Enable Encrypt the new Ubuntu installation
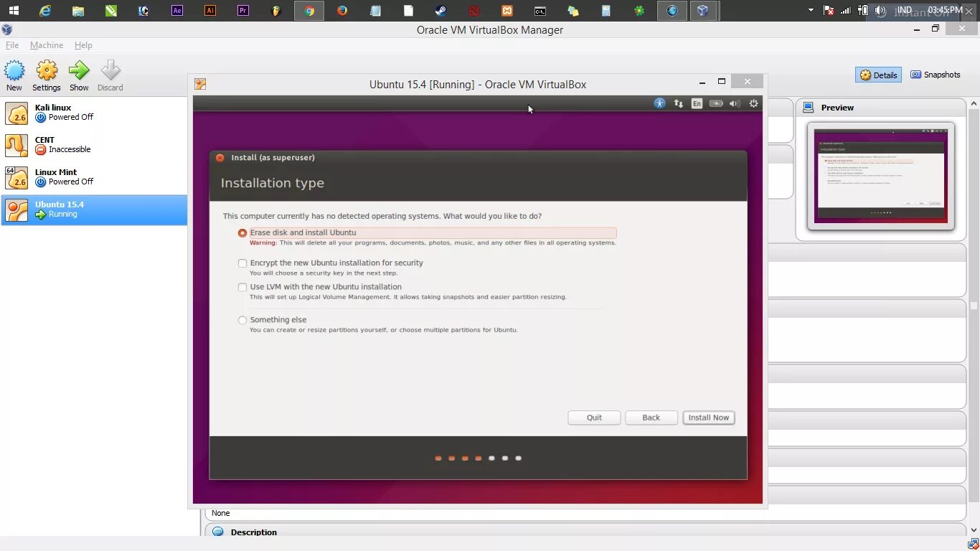This screenshot has width=980, height=551. pos(242,263)
